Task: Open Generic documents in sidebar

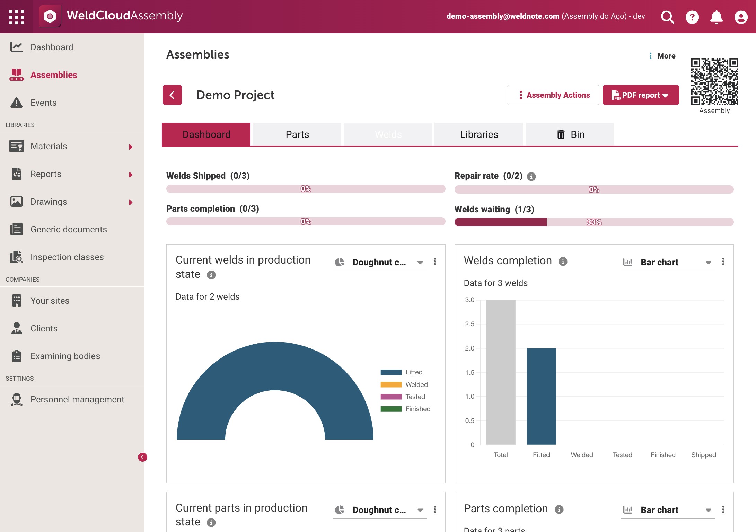Action: (72, 229)
